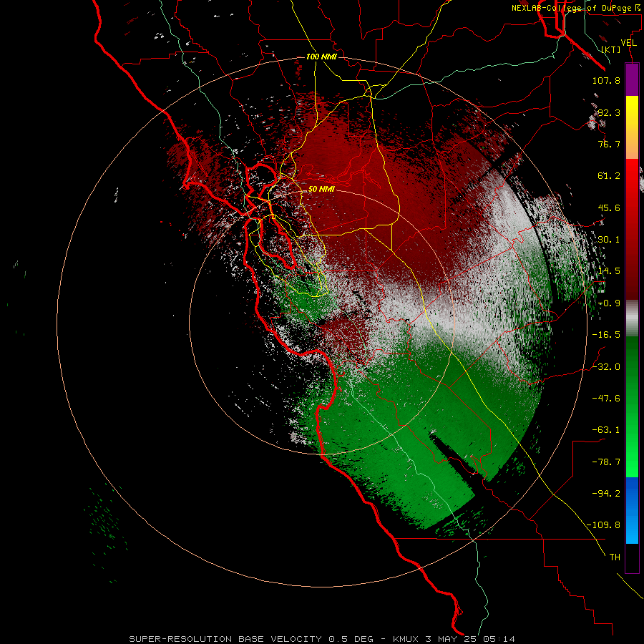
Task: Click the NEXLAB-College of DuPage credit text
Action: pos(572,8)
